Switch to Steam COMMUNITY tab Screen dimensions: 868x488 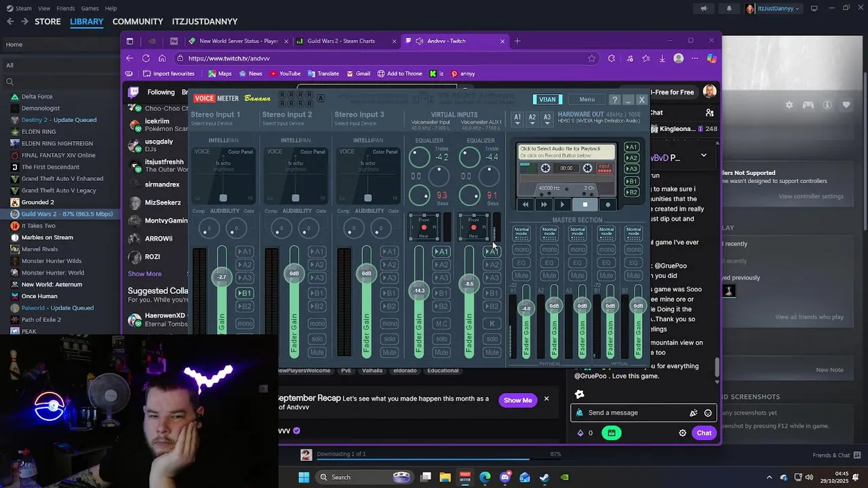point(138,22)
